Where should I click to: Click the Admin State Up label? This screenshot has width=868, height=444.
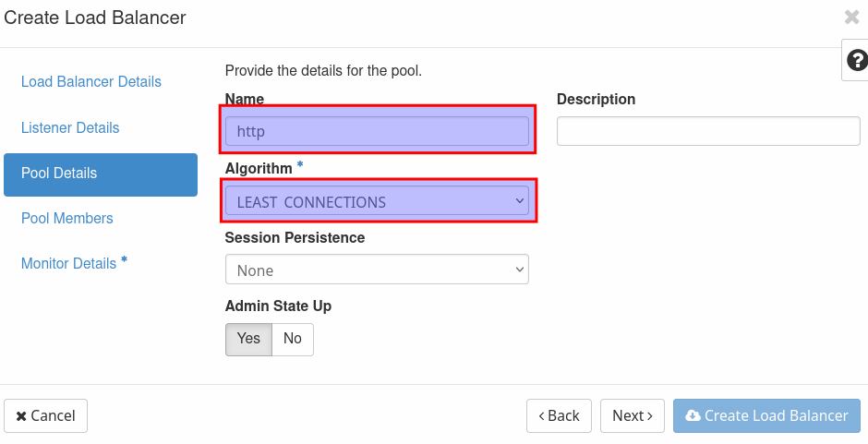click(278, 306)
